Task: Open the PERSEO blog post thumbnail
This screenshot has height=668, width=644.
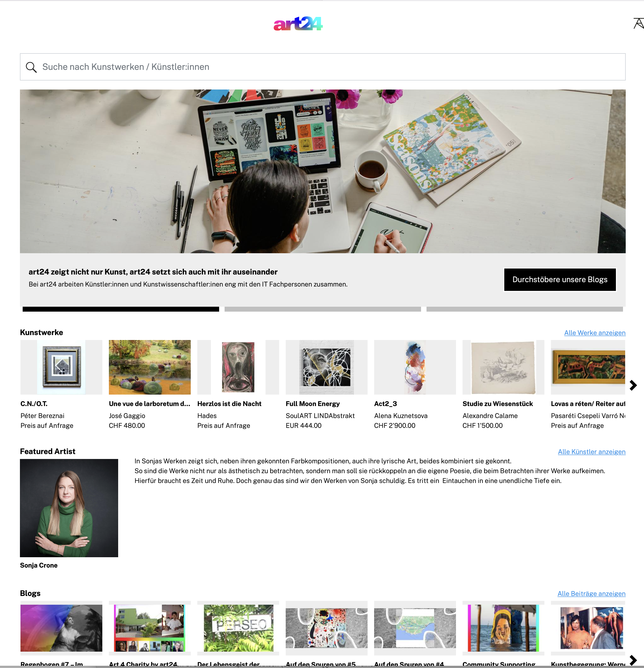Action: coord(238,628)
